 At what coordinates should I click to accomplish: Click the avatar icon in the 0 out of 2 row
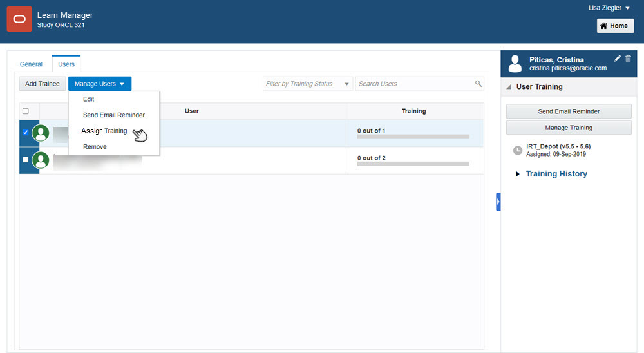point(41,160)
